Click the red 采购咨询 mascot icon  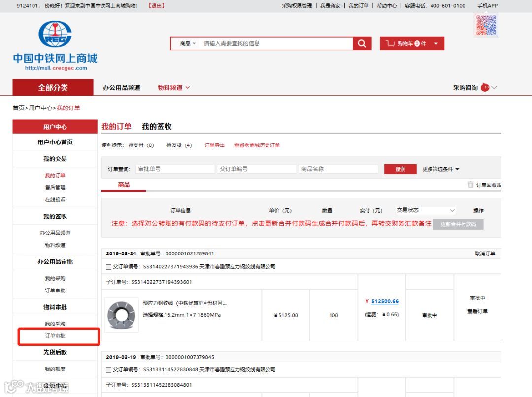[x=485, y=88]
